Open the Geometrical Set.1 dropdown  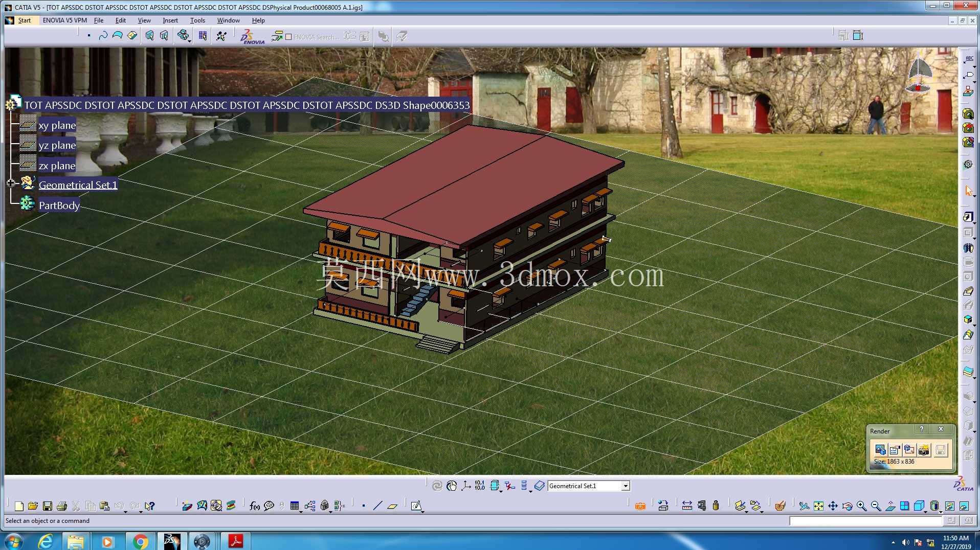(x=625, y=486)
